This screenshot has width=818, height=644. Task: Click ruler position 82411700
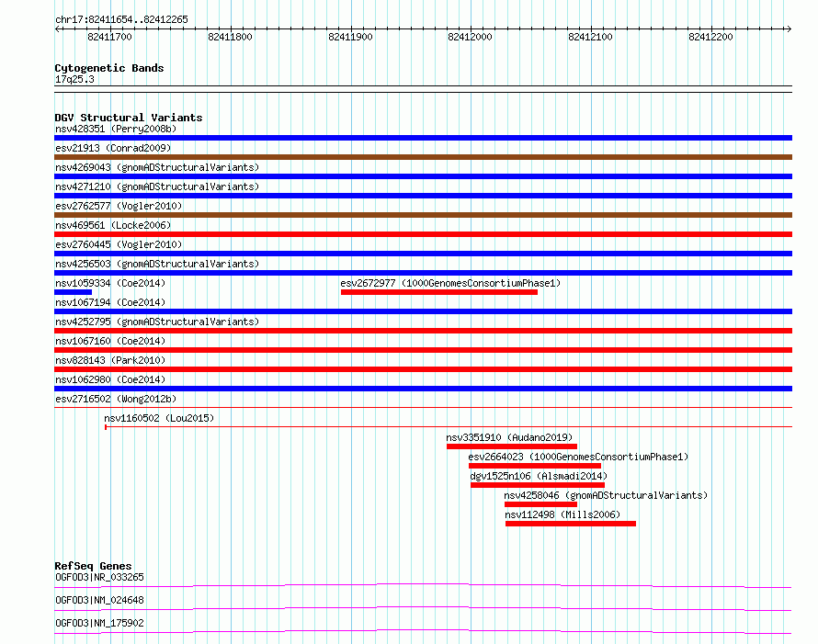coord(109,37)
